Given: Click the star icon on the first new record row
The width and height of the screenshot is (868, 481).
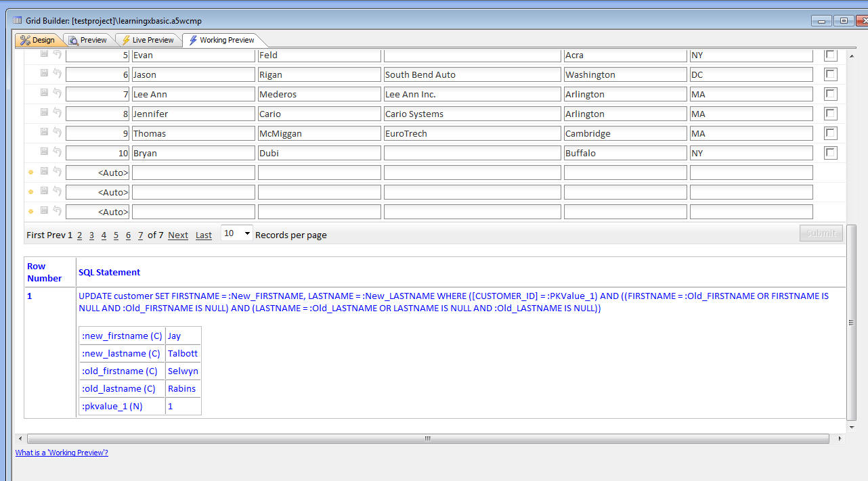Looking at the screenshot, I should [30, 172].
